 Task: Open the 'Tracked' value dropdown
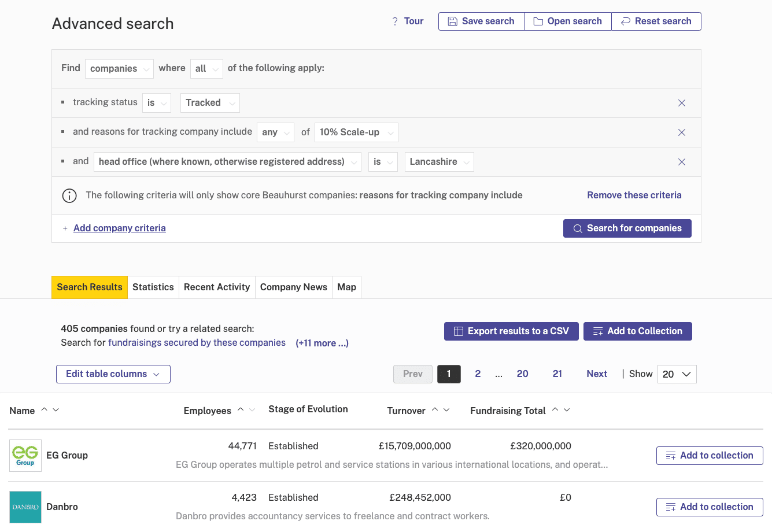pos(210,103)
